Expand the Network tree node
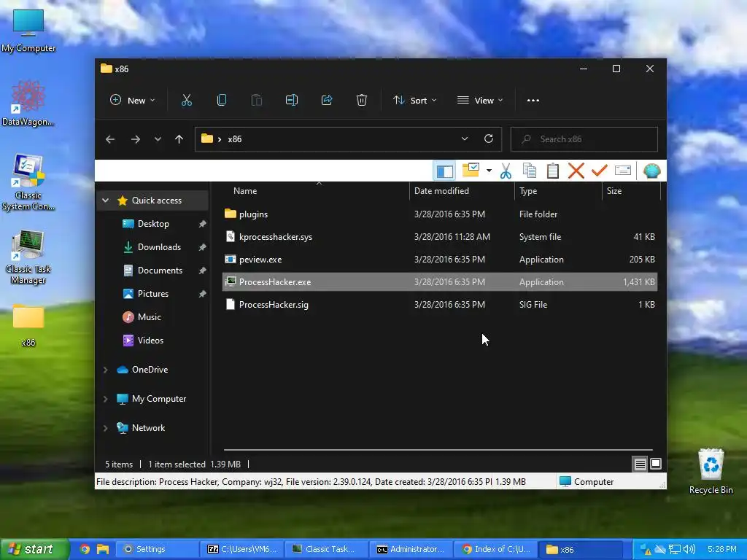Image resolution: width=747 pixels, height=560 pixels. click(105, 428)
